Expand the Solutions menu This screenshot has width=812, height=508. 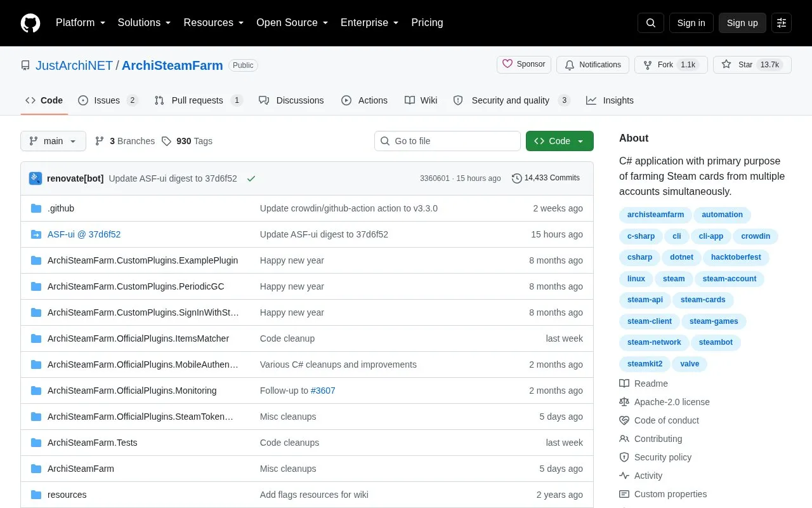point(145,23)
